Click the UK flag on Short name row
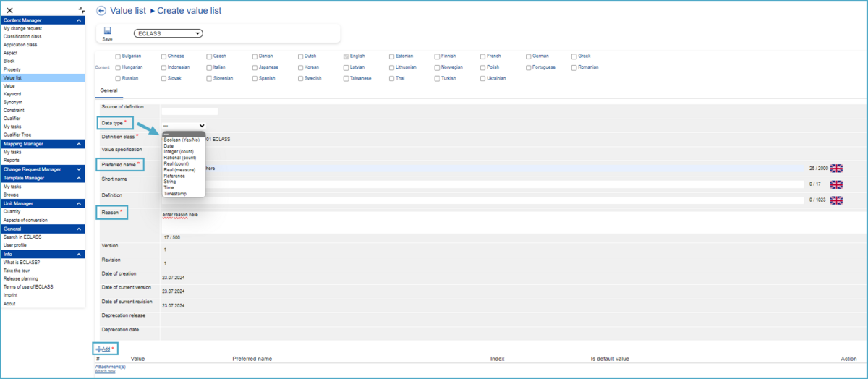This screenshot has height=379, width=868. coord(836,184)
